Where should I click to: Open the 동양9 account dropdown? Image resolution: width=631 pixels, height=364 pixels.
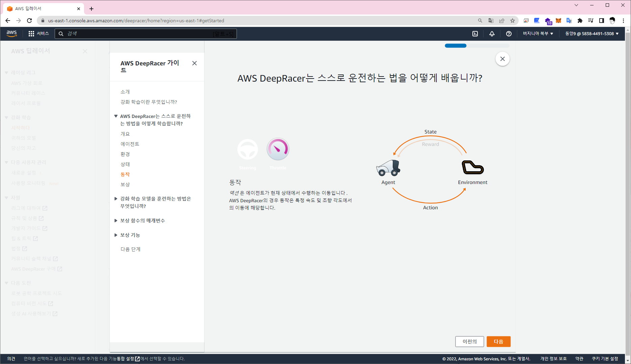click(x=592, y=34)
